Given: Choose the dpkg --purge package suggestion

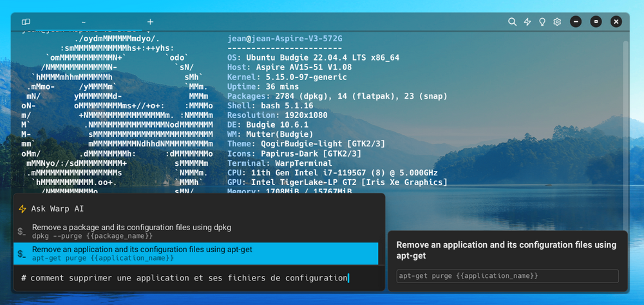Looking at the screenshot, I should [x=131, y=231].
